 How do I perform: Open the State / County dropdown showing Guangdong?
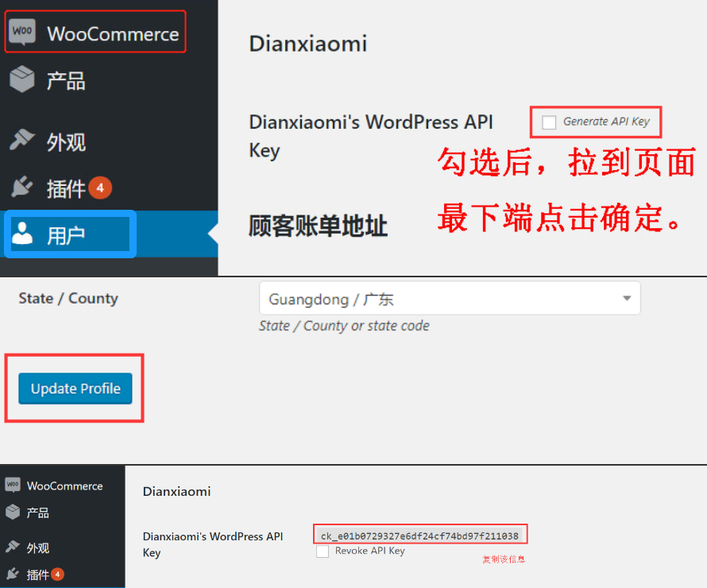(x=450, y=299)
